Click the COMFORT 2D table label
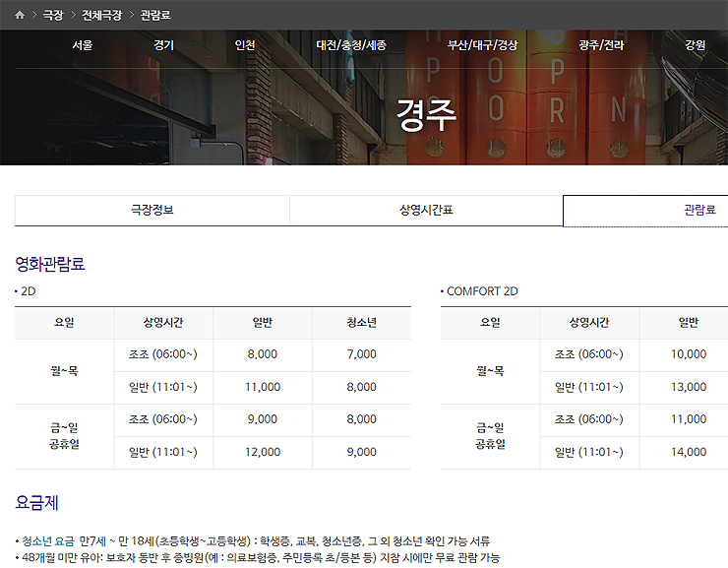728x568 pixels. pos(482,291)
